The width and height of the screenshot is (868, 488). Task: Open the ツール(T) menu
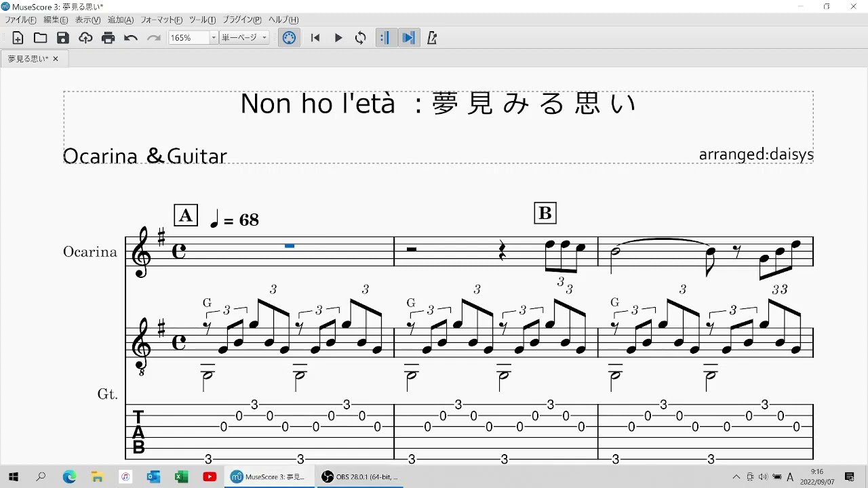click(202, 20)
